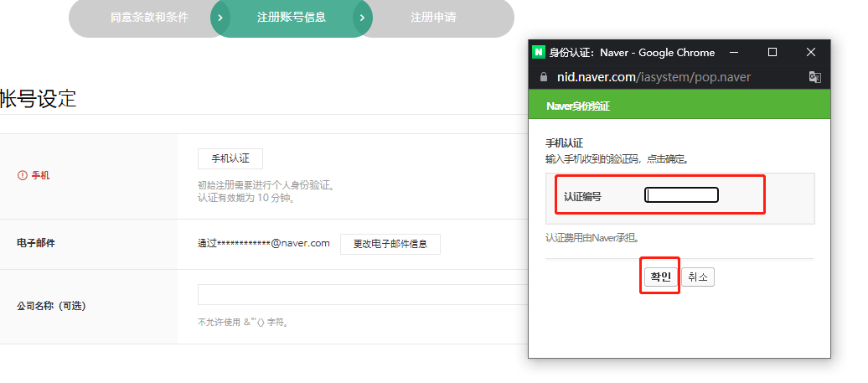Screen dimensions: 868x383
Task: Select the 注册申请 step
Action: coord(433,17)
